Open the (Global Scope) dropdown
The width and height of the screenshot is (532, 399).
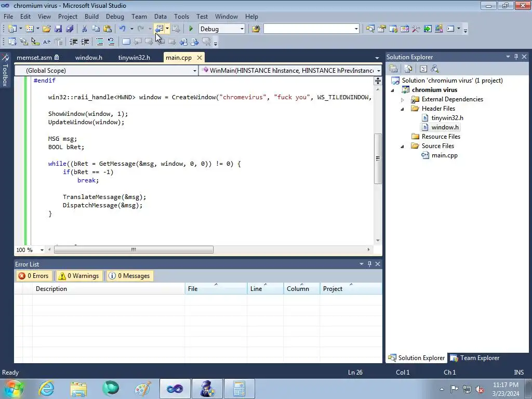pos(194,71)
